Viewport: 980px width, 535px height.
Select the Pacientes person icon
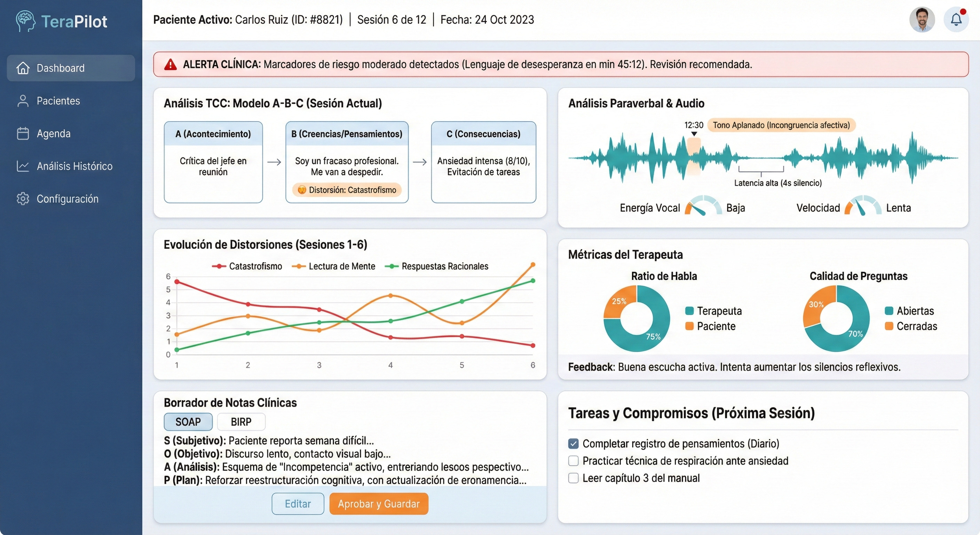23,101
